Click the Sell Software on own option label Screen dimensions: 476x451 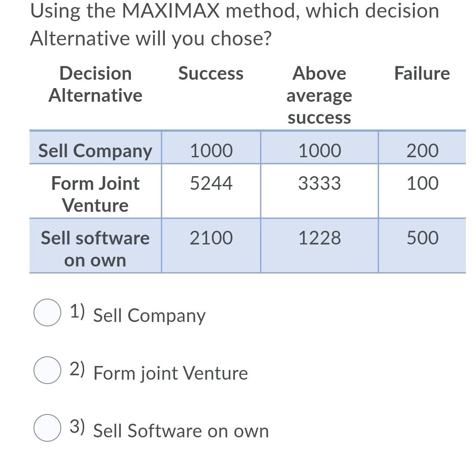pyautogui.click(x=181, y=432)
